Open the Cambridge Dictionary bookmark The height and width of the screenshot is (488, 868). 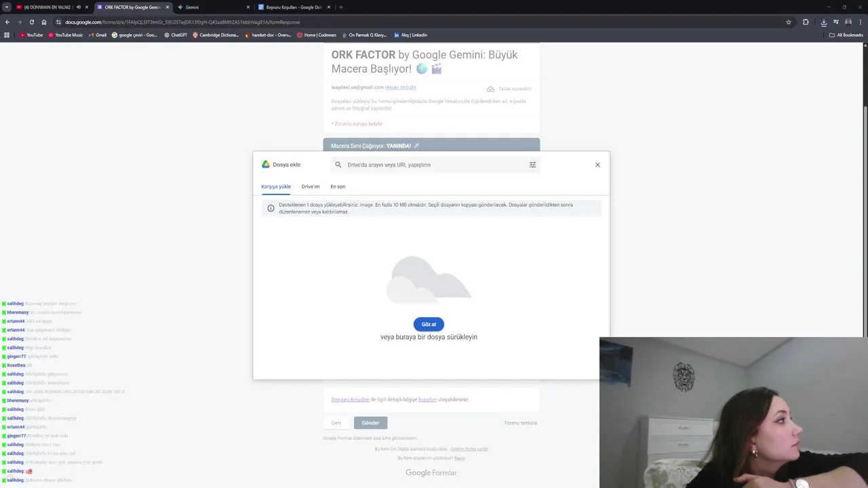point(216,35)
